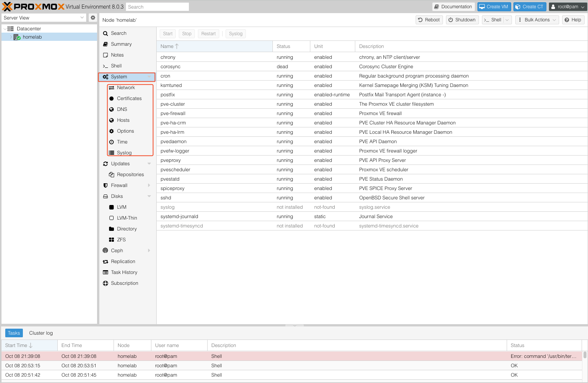Click the Network arrows icon under System

pos(112,88)
